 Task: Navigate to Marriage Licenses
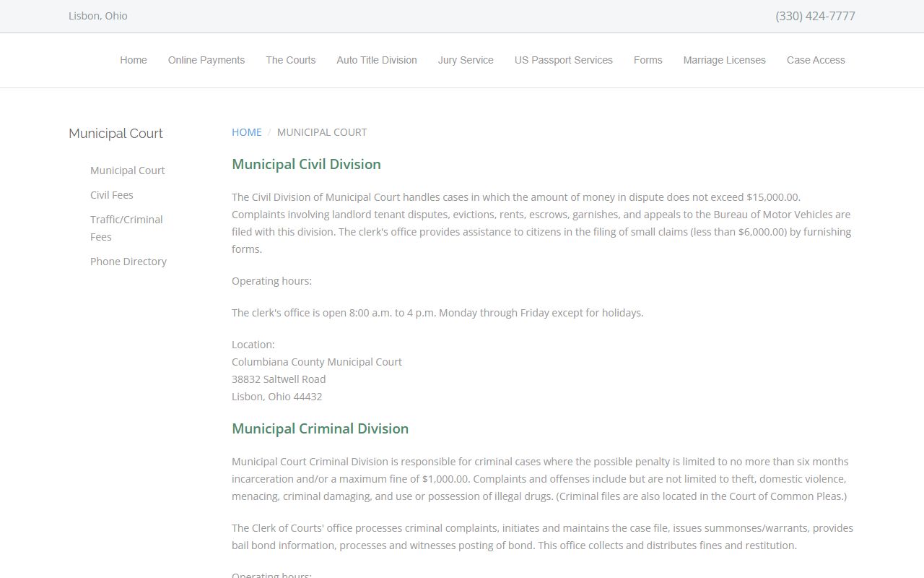[724, 60]
